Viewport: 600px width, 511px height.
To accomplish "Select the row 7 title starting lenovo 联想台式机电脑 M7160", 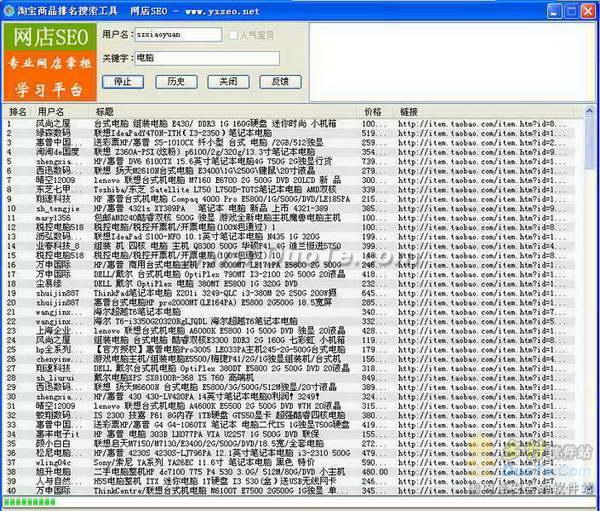I will click(217, 180).
